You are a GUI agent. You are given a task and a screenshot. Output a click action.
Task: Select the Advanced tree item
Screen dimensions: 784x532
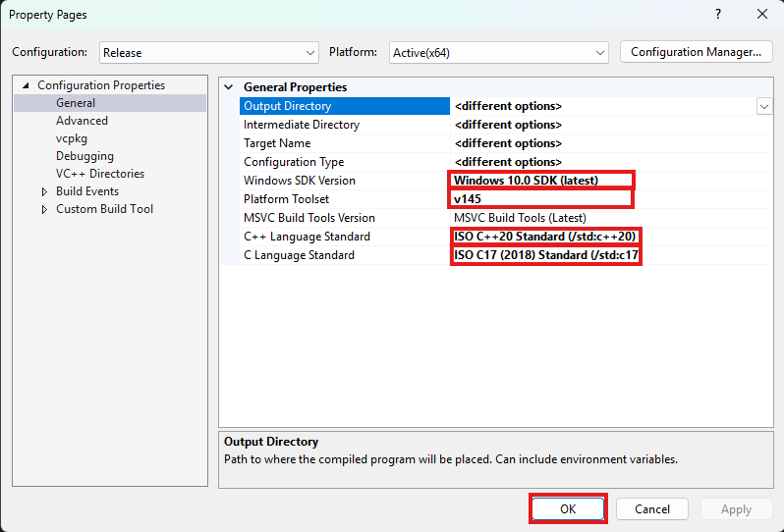click(82, 121)
